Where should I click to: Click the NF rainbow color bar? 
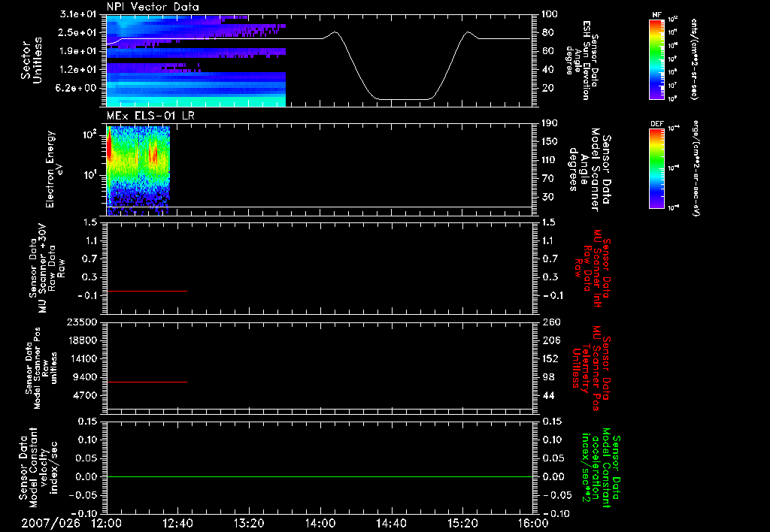656,59
